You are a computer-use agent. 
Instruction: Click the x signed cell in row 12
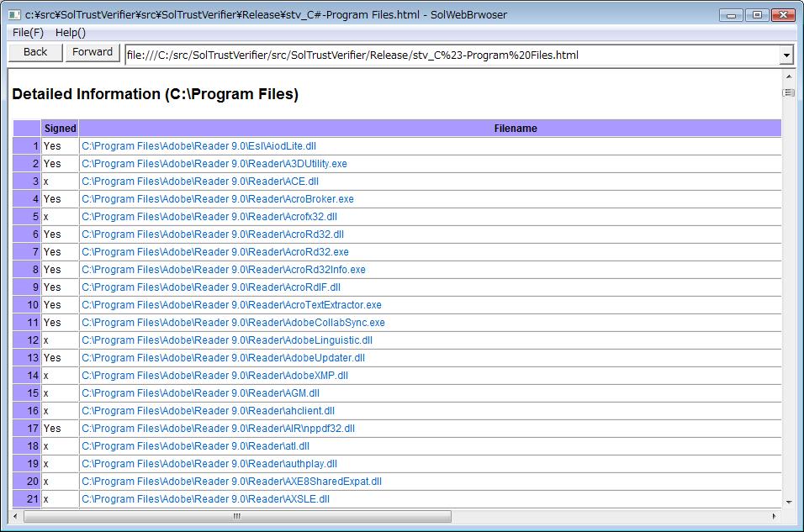click(x=60, y=340)
